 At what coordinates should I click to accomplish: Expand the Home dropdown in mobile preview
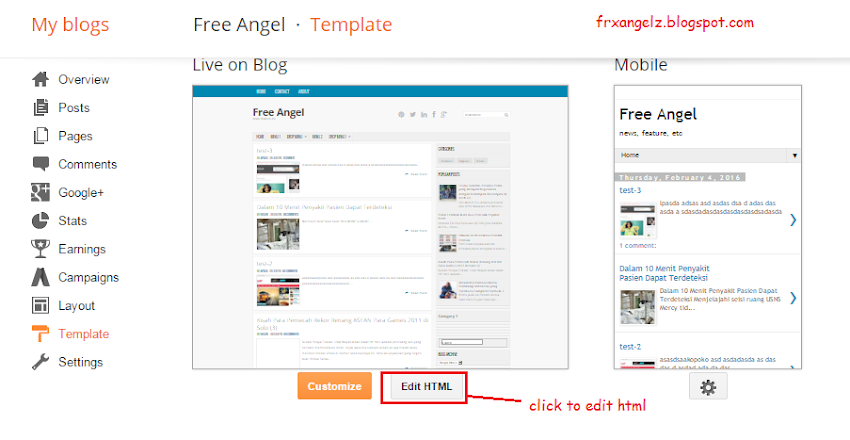[x=794, y=156]
